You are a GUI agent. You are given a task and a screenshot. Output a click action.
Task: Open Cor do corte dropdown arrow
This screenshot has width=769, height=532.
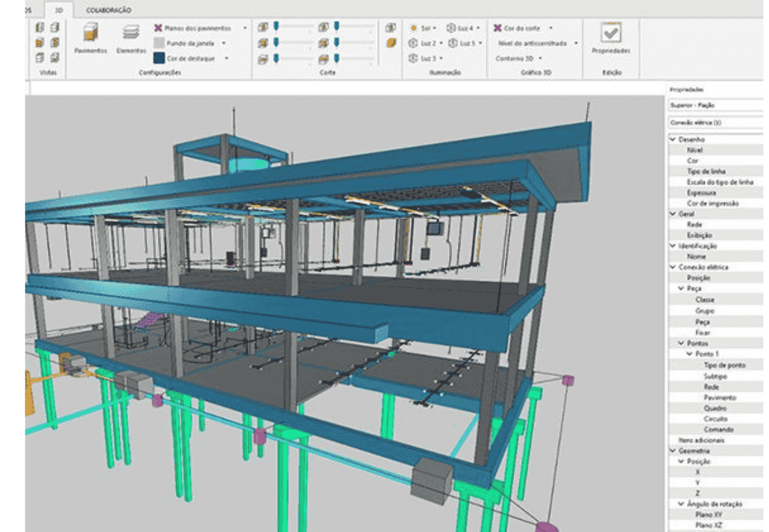click(551, 28)
